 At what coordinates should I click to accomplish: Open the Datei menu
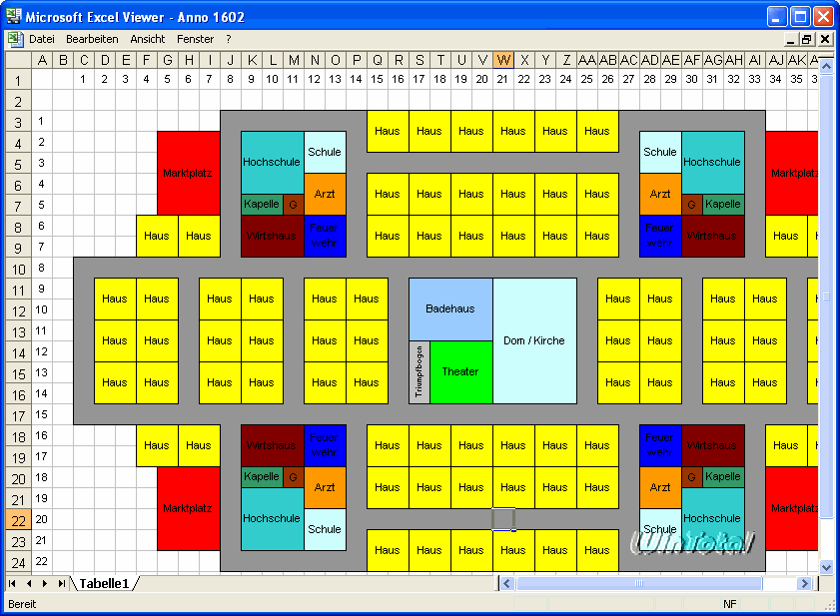(42, 39)
